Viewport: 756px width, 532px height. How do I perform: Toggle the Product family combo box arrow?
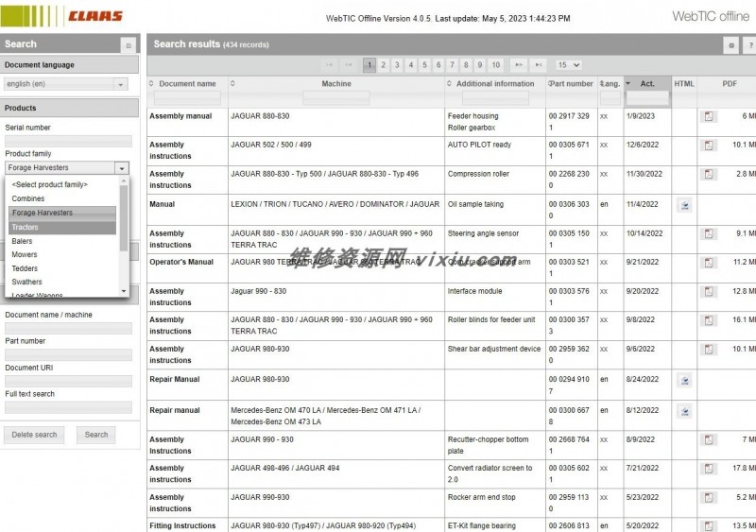click(x=121, y=167)
